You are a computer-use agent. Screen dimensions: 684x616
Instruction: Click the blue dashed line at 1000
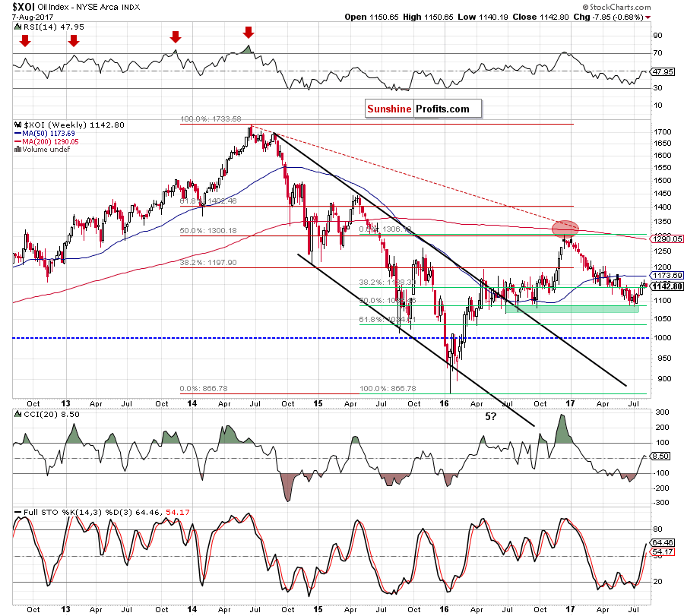pos(331,338)
